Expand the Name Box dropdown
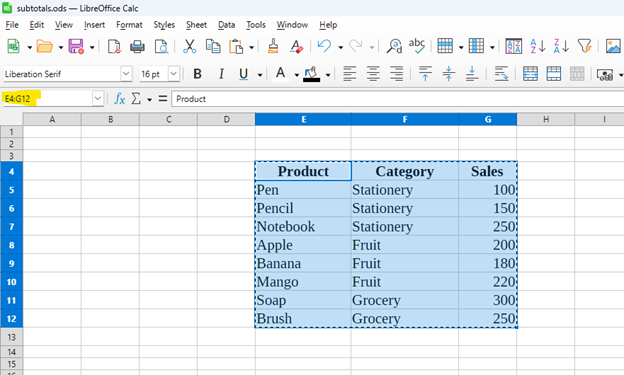The image size is (624, 375). [98, 98]
